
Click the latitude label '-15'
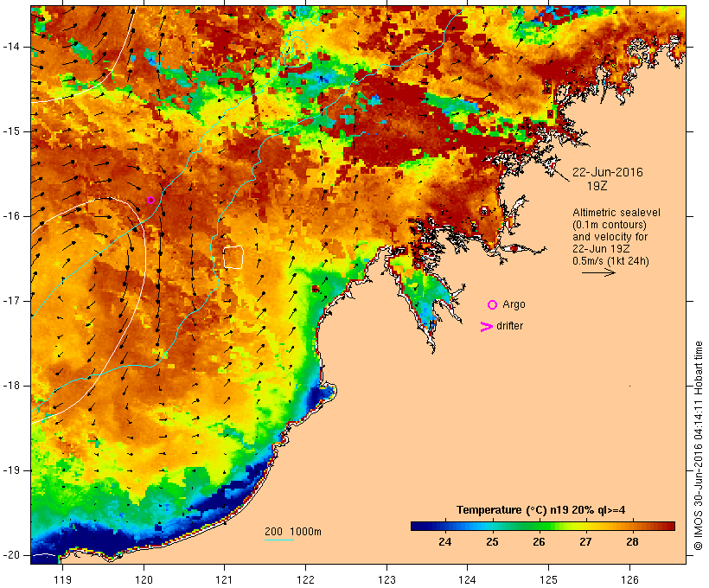click(x=11, y=131)
